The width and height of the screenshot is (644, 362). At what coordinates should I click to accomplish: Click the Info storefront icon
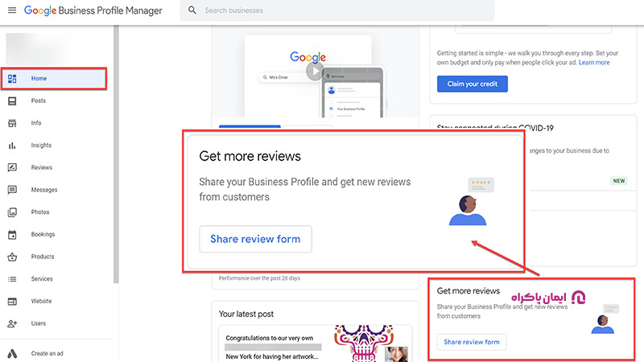coord(12,123)
